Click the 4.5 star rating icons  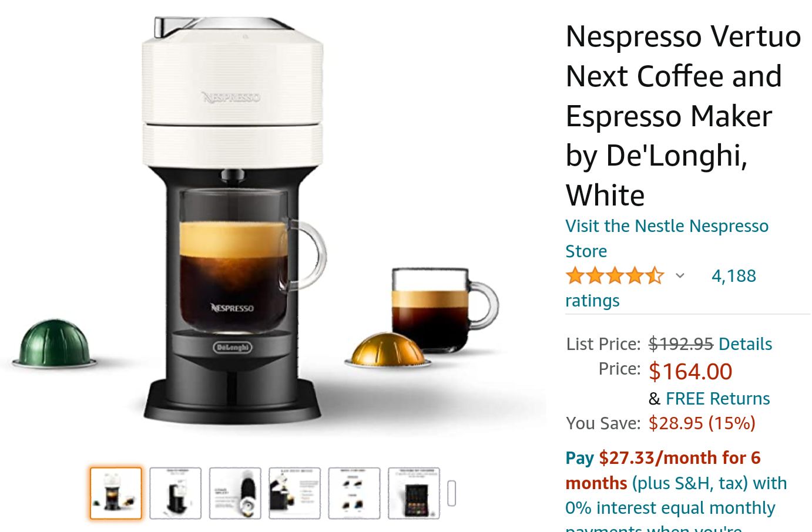click(x=615, y=275)
